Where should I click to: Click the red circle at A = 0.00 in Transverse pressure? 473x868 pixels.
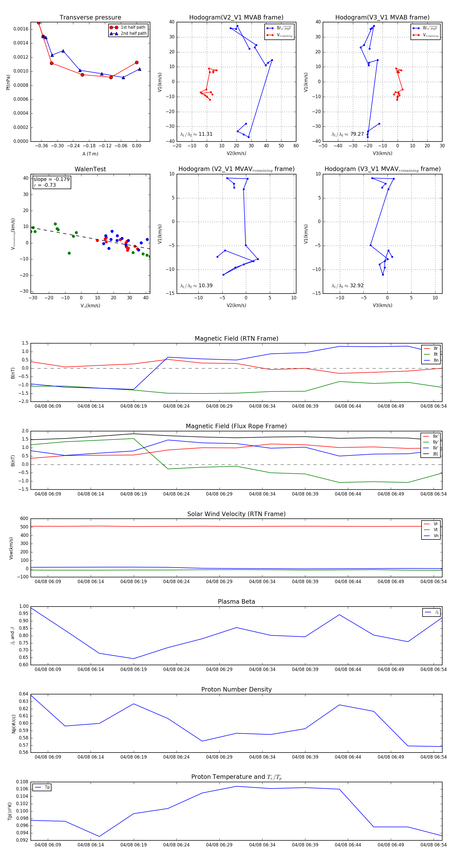(x=137, y=63)
